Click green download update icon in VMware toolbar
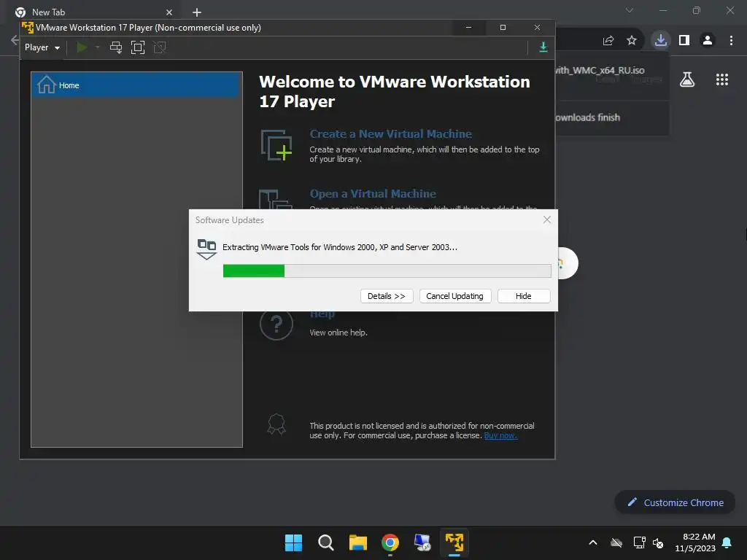This screenshot has width=747, height=560. coord(543,47)
